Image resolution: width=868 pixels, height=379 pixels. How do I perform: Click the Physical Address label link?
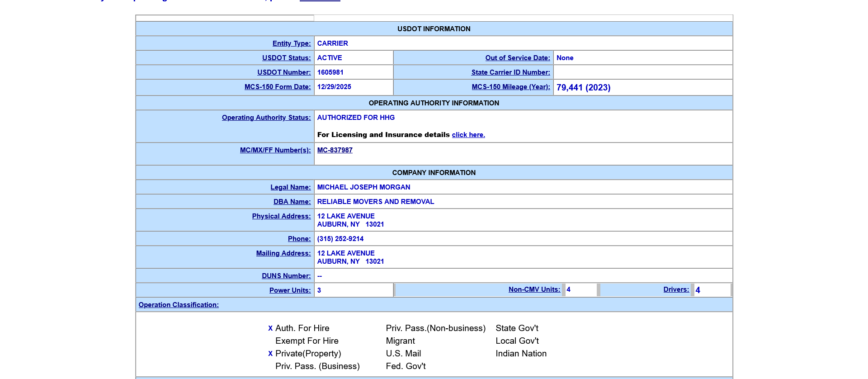point(281,216)
